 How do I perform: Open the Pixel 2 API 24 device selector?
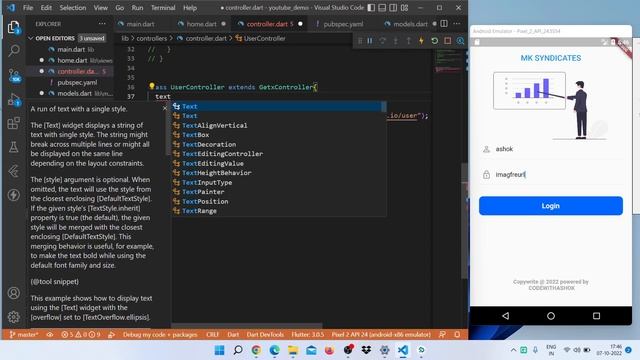pyautogui.click(x=381, y=334)
